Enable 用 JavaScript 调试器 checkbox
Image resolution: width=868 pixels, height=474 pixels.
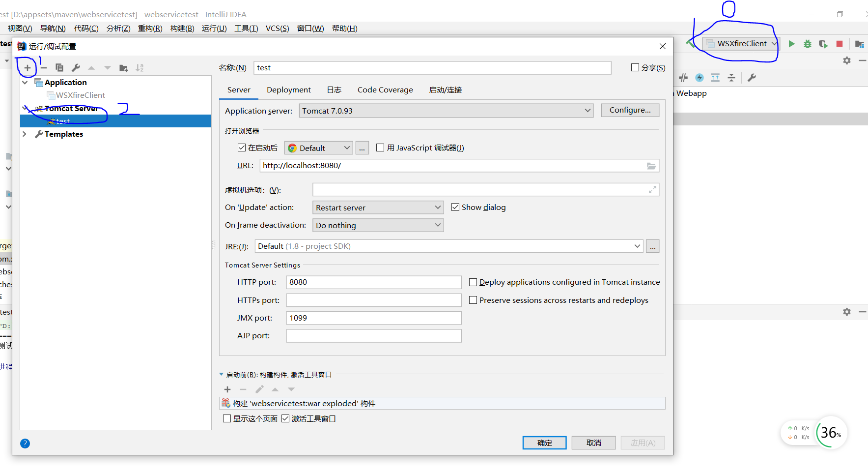click(380, 148)
